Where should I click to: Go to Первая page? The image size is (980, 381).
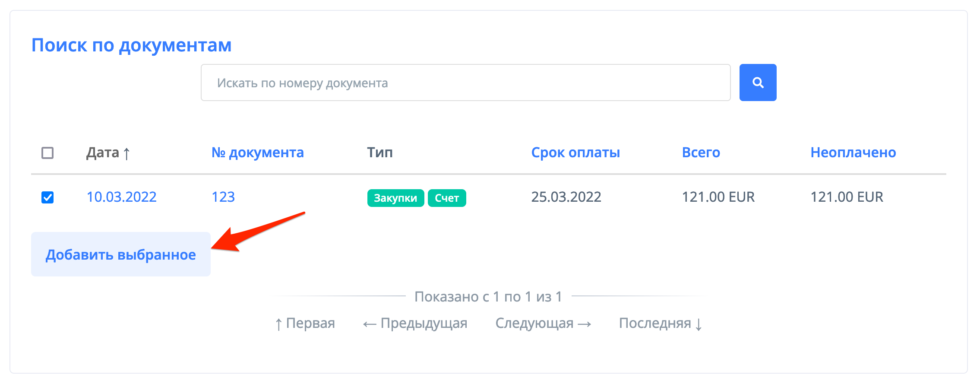tap(305, 323)
